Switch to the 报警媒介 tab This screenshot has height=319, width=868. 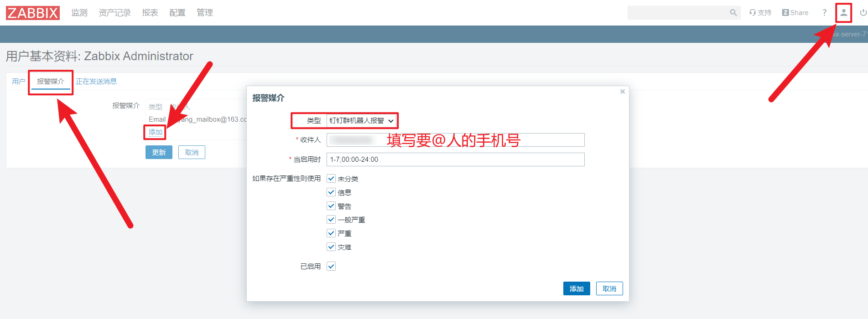pyautogui.click(x=51, y=81)
